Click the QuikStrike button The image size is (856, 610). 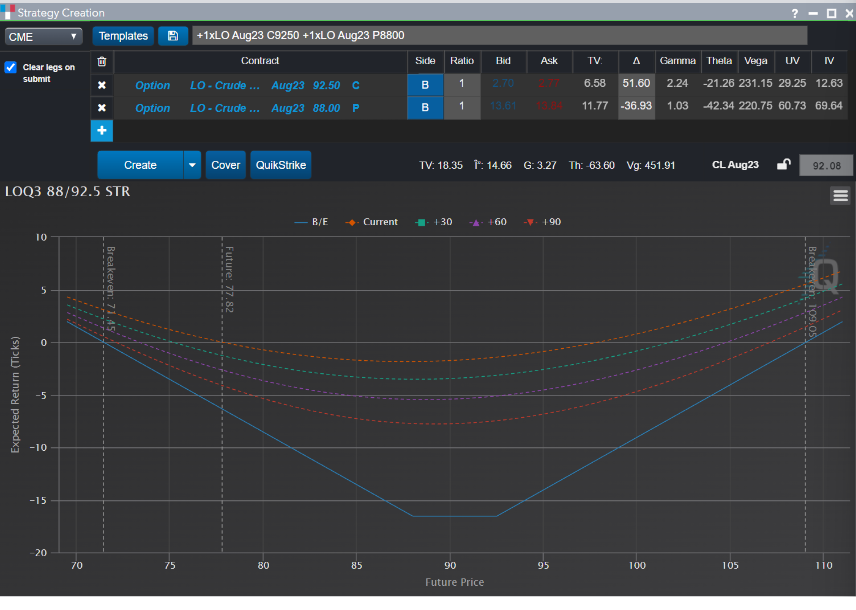(x=280, y=165)
